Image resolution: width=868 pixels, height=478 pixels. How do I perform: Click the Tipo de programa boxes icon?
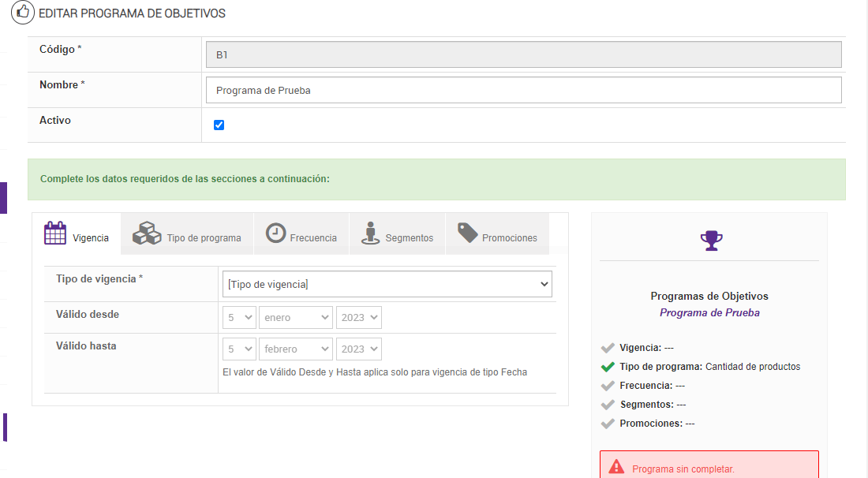pos(147,233)
